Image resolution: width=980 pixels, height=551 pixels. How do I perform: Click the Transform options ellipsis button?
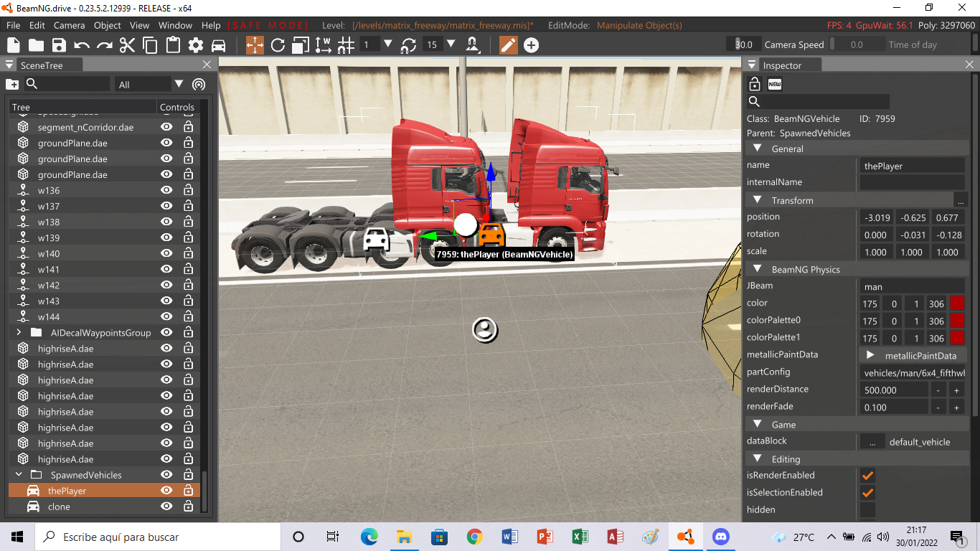click(x=960, y=200)
